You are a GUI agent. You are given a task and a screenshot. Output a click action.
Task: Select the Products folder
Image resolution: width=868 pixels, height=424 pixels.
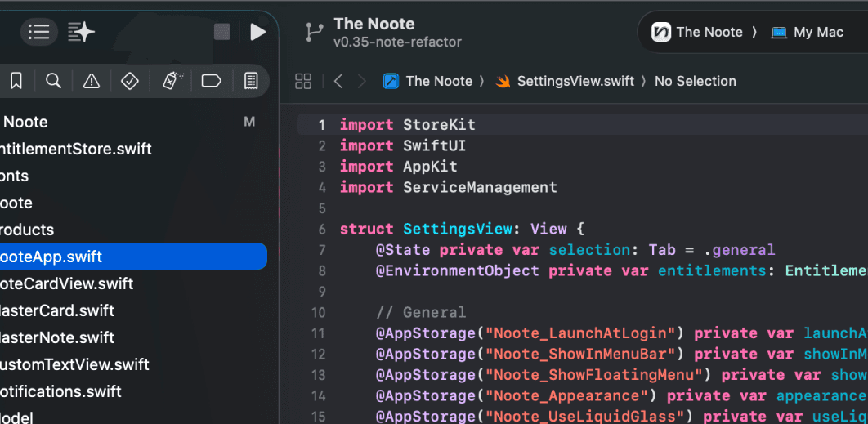click(133, 230)
